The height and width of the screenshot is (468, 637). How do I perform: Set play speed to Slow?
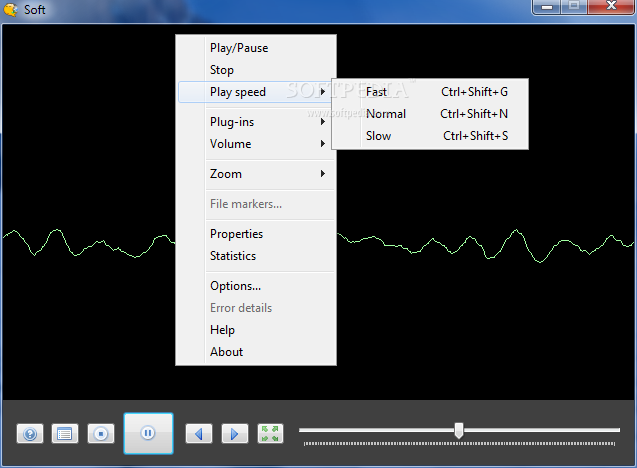point(431,136)
